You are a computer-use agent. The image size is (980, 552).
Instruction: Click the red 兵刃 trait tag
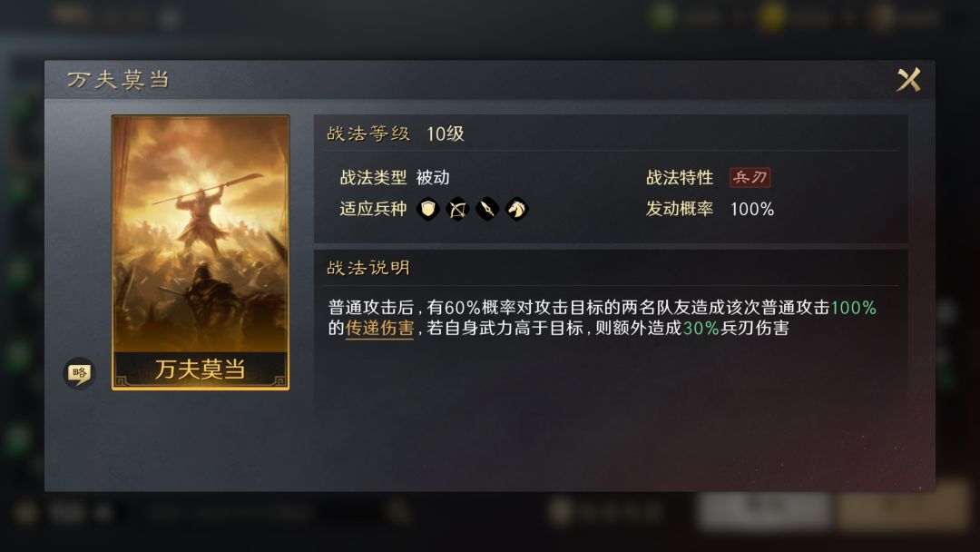tap(750, 178)
